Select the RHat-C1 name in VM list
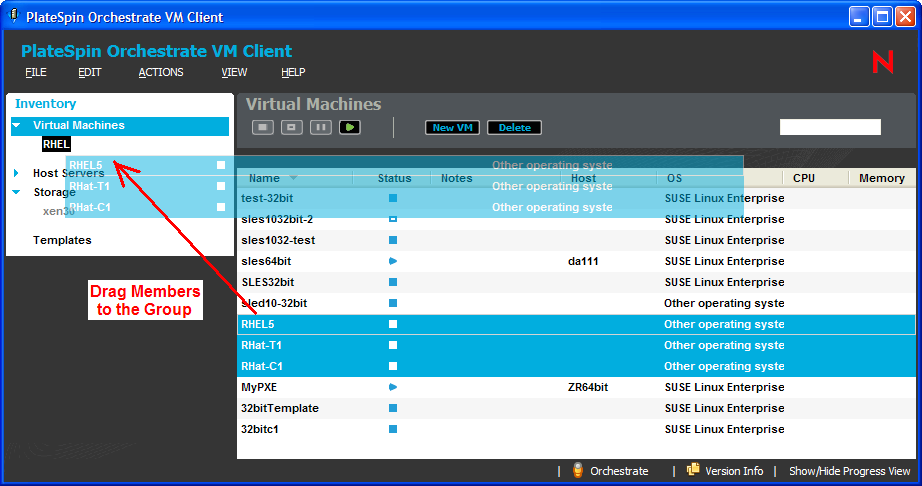Viewport: 922px width, 486px height. tap(262, 366)
